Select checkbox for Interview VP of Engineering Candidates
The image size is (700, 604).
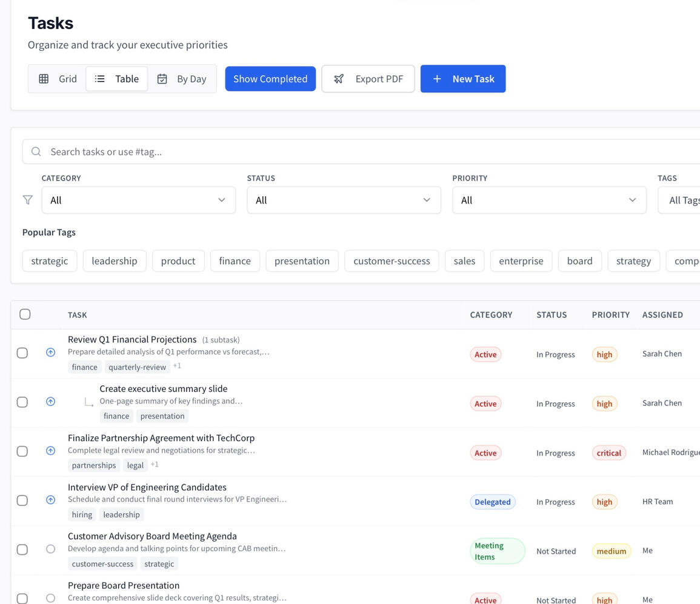pos(22,500)
